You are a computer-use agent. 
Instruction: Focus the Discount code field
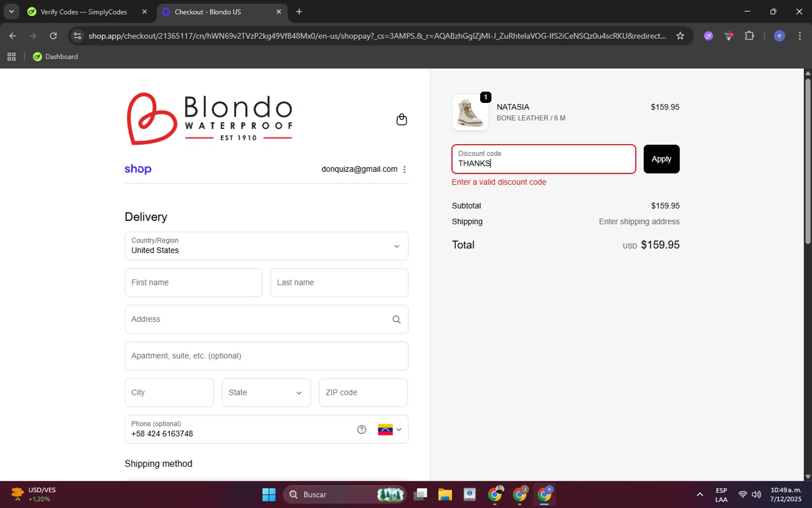click(543, 159)
